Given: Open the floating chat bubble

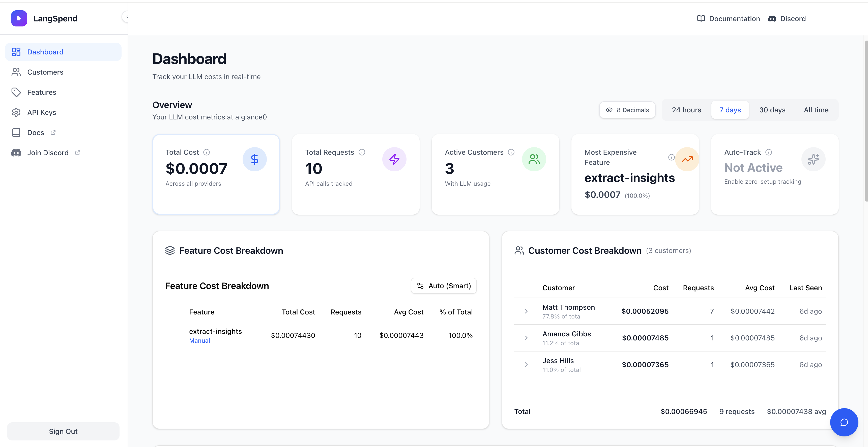Looking at the screenshot, I should (x=844, y=422).
